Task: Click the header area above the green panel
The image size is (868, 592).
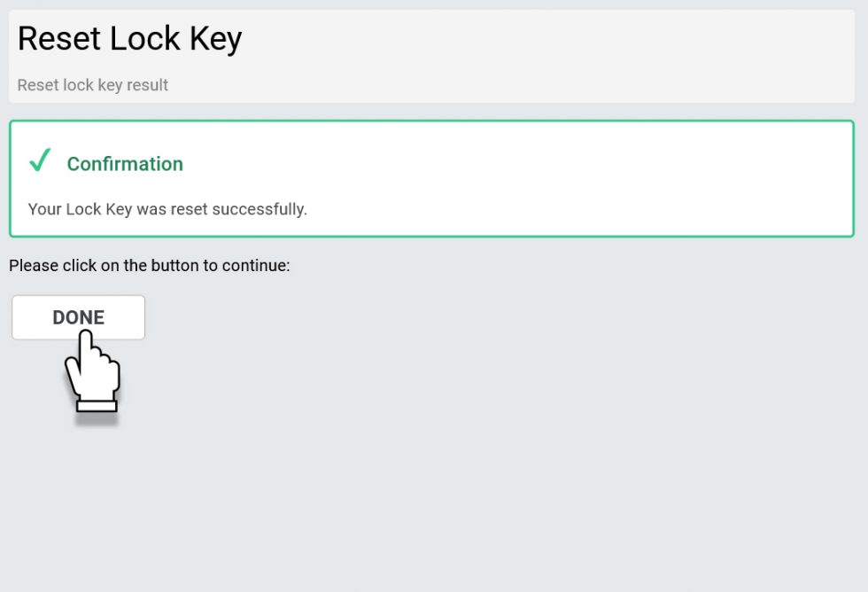Action: click(x=434, y=56)
